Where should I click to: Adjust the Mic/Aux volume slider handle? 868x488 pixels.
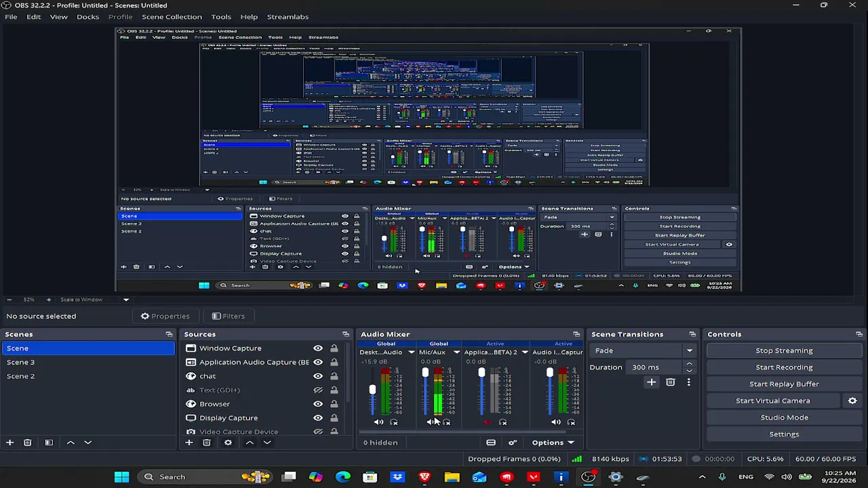point(425,372)
